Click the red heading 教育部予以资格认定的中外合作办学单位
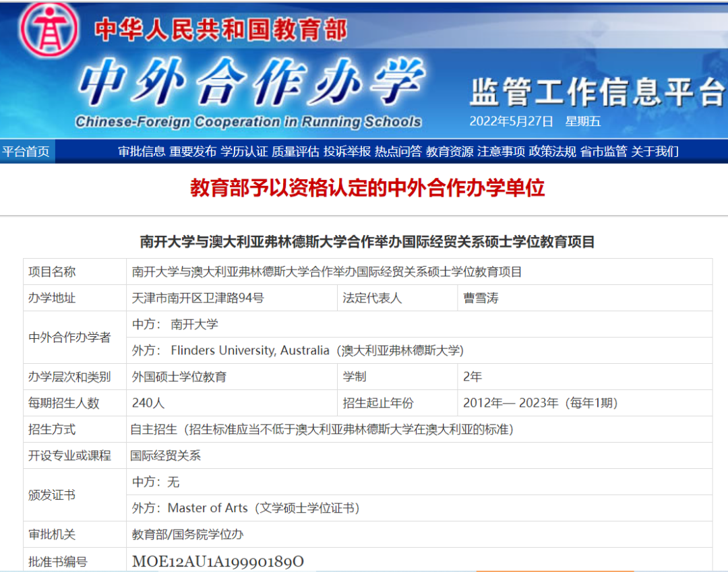728x572 pixels. click(x=367, y=188)
